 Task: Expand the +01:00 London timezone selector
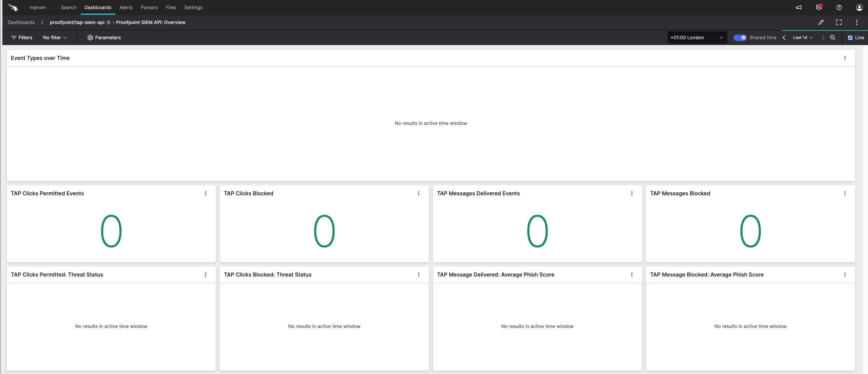tap(697, 38)
